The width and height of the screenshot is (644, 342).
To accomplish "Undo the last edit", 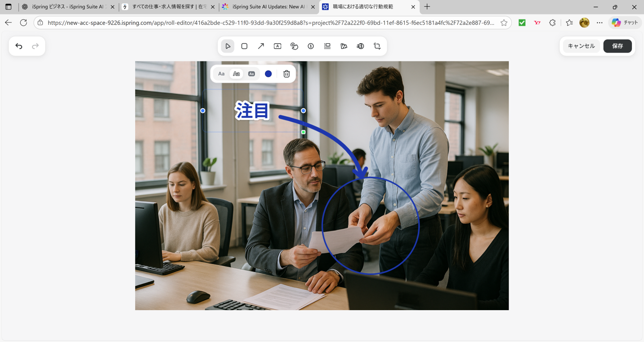I will 18,46.
